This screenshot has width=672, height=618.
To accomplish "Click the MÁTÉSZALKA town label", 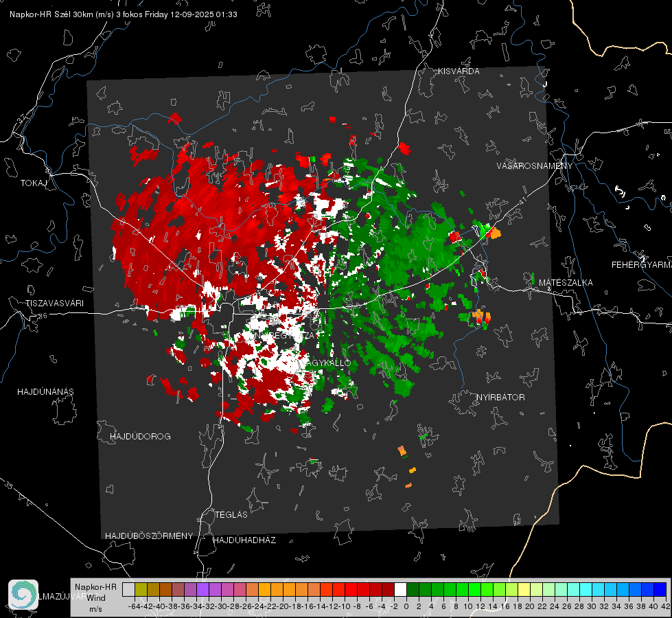I will 566,283.
